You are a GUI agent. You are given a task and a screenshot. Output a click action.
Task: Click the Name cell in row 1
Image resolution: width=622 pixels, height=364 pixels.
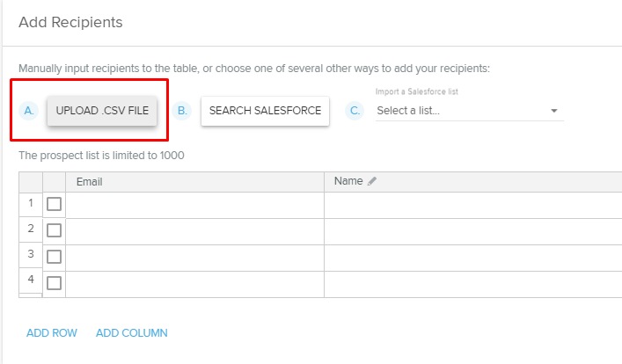point(472,205)
